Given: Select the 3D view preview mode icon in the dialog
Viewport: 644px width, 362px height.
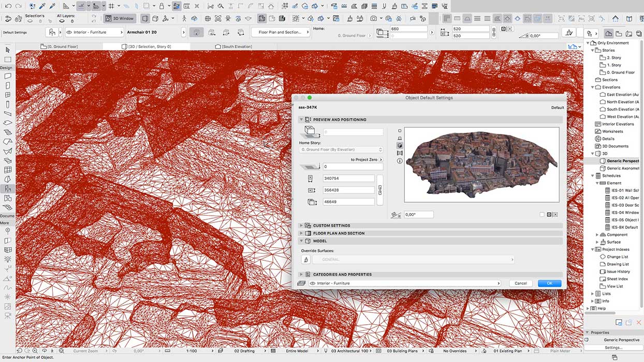Looking at the screenshot, I should [399, 145].
